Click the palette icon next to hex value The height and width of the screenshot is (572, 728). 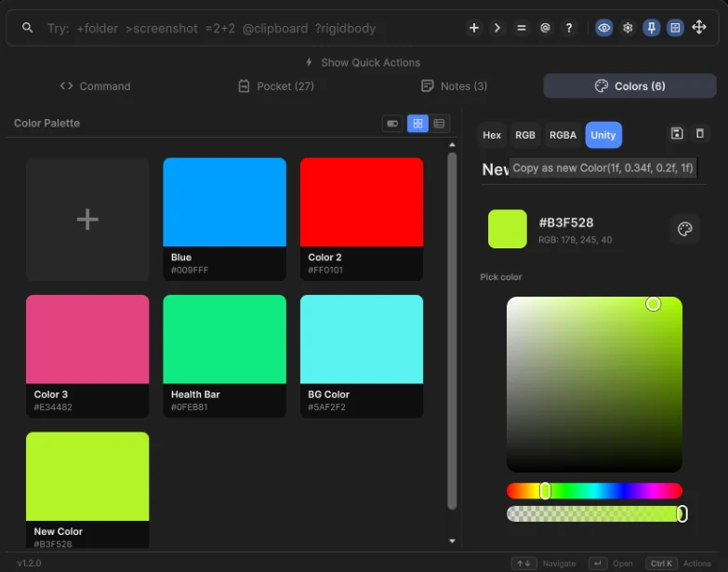685,229
